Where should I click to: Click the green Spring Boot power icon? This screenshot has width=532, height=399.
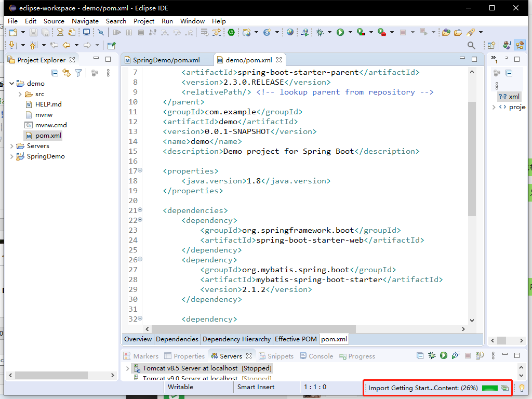pyautogui.click(x=231, y=32)
